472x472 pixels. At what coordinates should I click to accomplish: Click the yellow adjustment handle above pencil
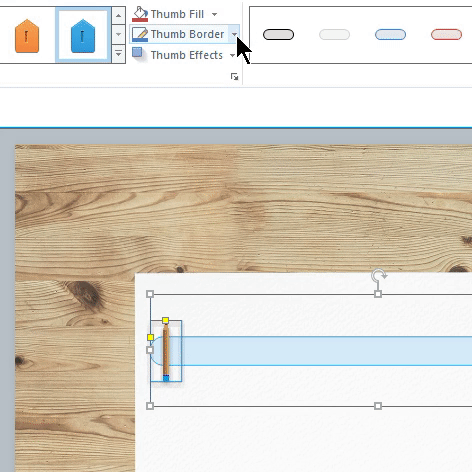point(165,321)
